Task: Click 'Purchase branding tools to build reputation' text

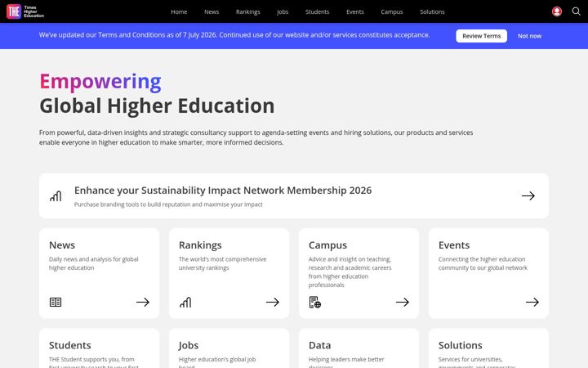Action: (168, 204)
